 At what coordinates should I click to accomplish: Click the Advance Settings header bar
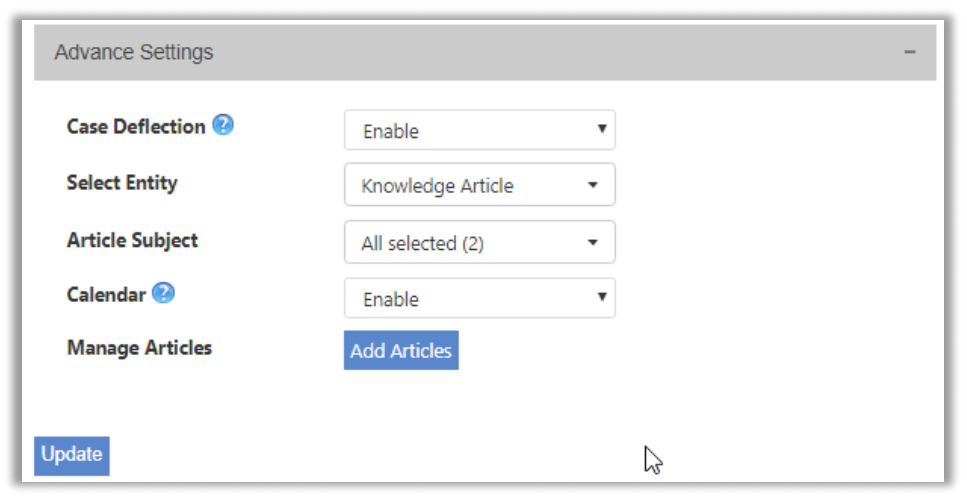(485, 52)
